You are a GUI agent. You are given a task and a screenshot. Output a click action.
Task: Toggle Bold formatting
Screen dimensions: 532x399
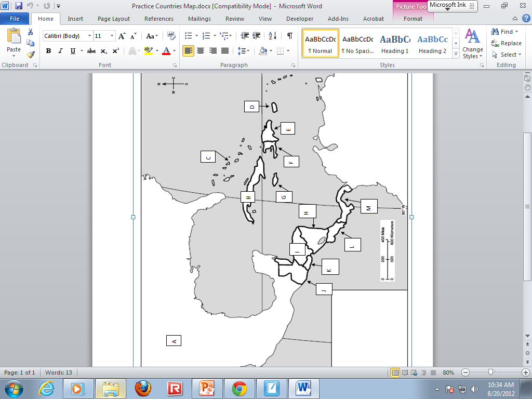(x=49, y=51)
